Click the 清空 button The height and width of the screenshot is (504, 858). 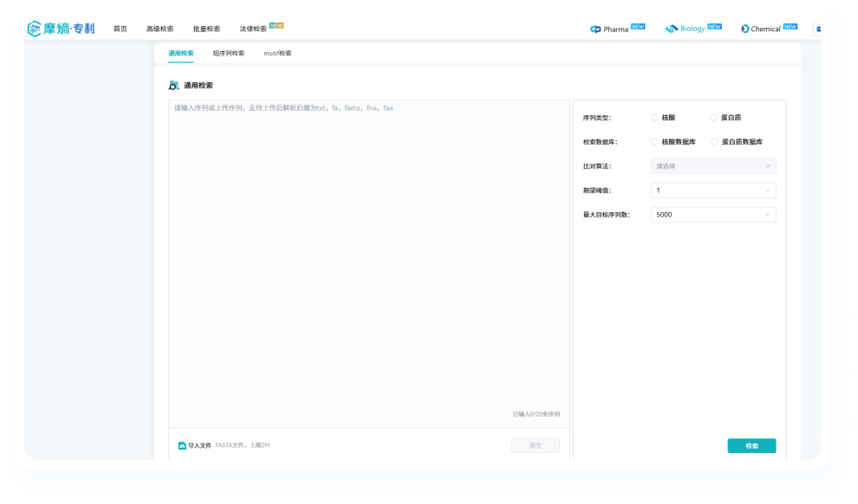point(535,445)
